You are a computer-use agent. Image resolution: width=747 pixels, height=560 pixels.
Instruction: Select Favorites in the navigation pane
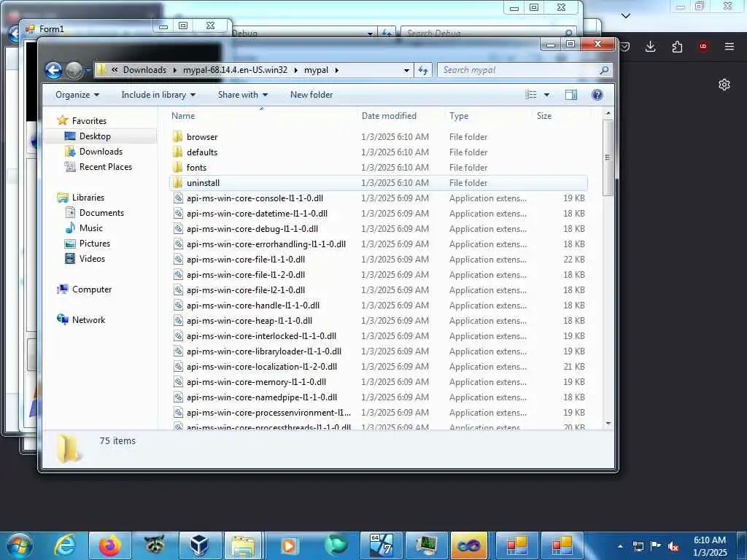pyautogui.click(x=89, y=121)
